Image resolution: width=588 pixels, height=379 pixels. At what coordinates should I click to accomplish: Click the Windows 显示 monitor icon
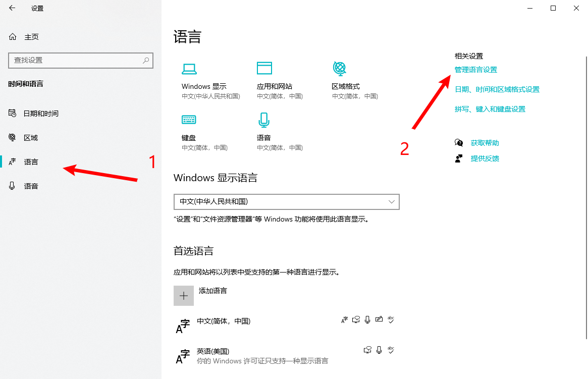point(188,68)
